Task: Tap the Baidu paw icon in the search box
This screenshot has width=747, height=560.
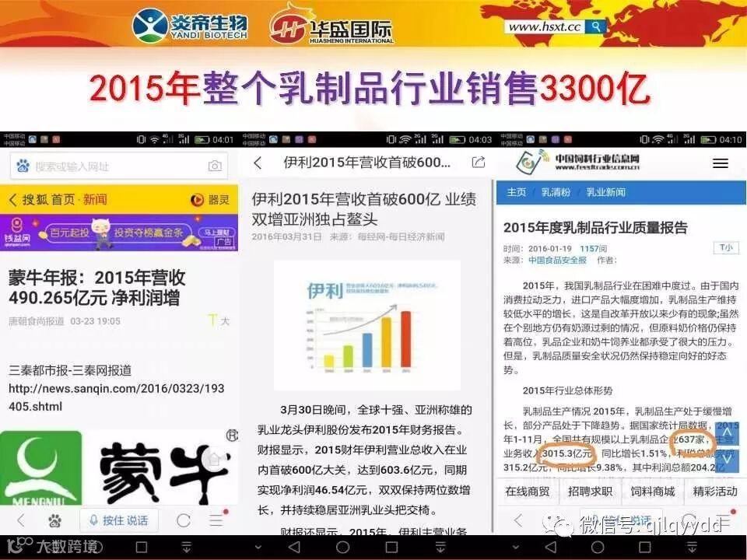Action: [x=23, y=166]
